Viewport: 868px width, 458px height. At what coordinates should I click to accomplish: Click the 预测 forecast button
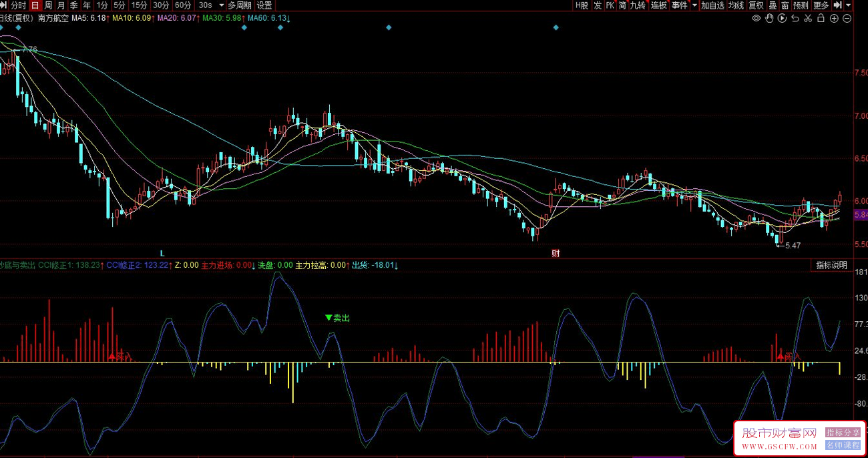(x=801, y=5)
